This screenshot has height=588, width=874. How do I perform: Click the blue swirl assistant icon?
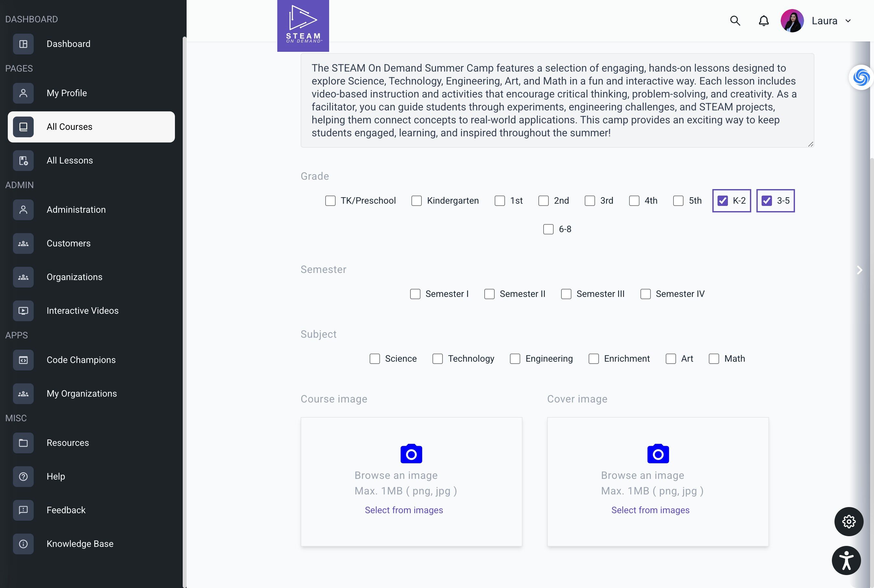point(861,77)
